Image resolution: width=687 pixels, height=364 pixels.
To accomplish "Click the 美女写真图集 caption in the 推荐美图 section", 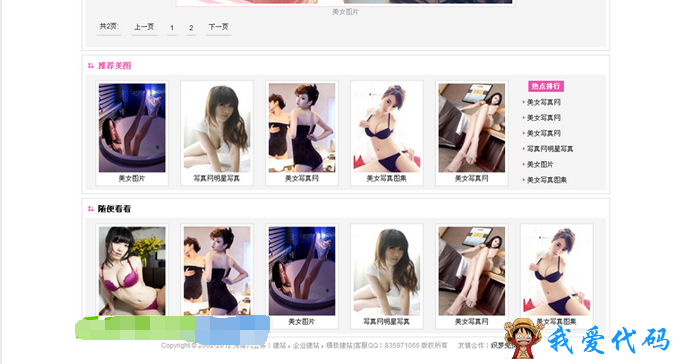I will (x=387, y=179).
